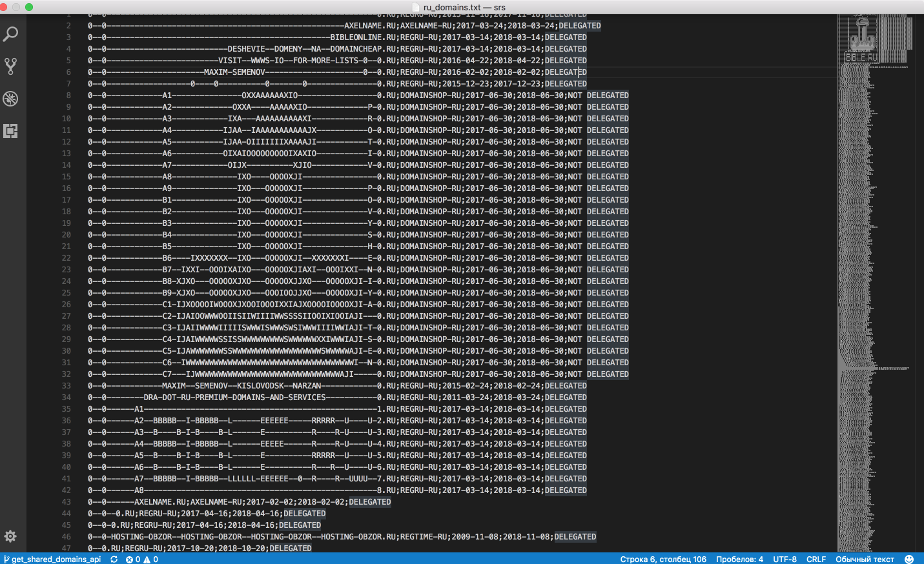Click the BIBLE.RU ascii art in the minimap
924x564 pixels.
[861, 57]
